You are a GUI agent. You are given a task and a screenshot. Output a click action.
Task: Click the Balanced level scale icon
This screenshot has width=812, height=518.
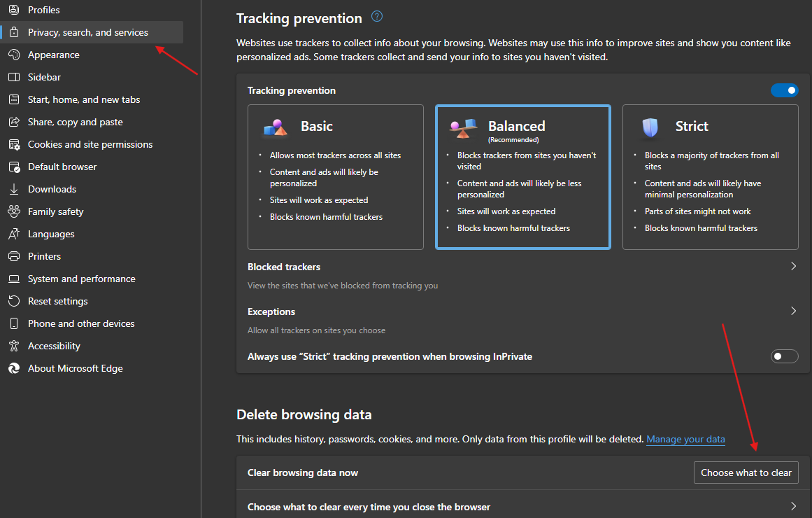463,128
